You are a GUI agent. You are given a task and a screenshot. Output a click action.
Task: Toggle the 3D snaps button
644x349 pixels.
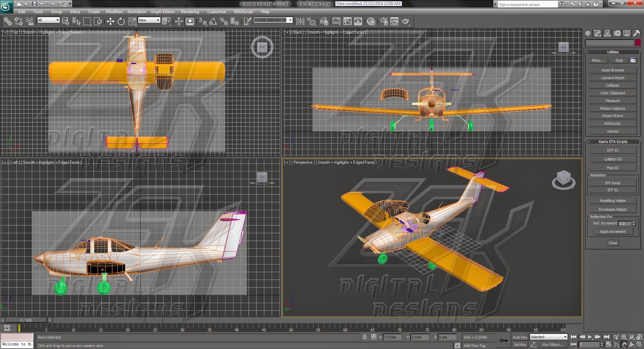tap(203, 21)
